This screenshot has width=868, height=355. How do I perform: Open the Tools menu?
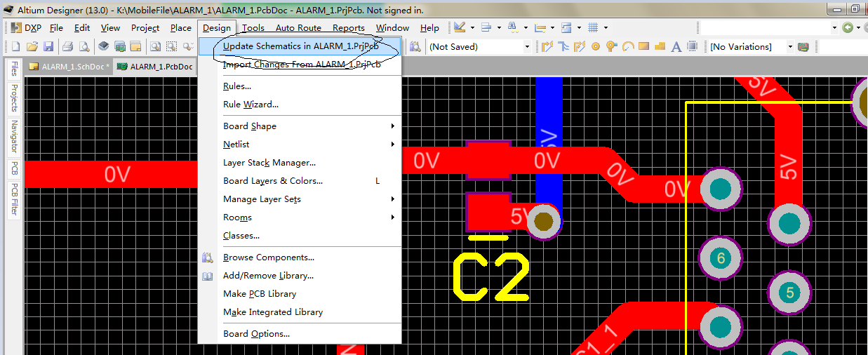(253, 28)
